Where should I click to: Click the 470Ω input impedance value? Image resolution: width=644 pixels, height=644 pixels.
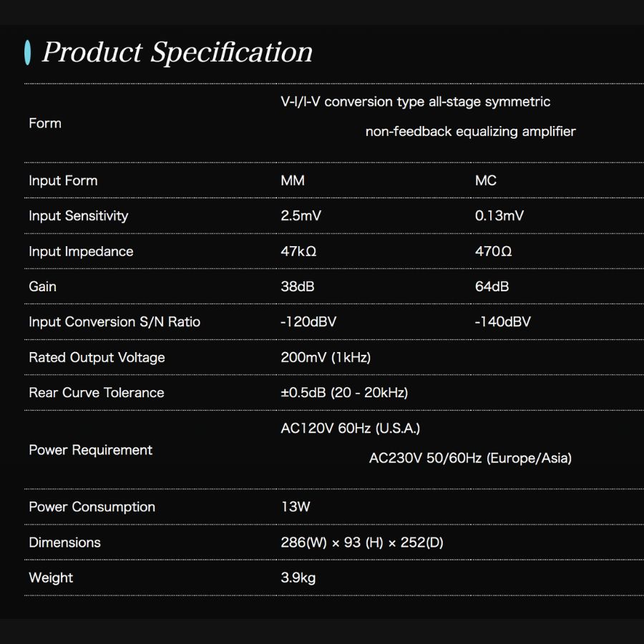pos(493,251)
